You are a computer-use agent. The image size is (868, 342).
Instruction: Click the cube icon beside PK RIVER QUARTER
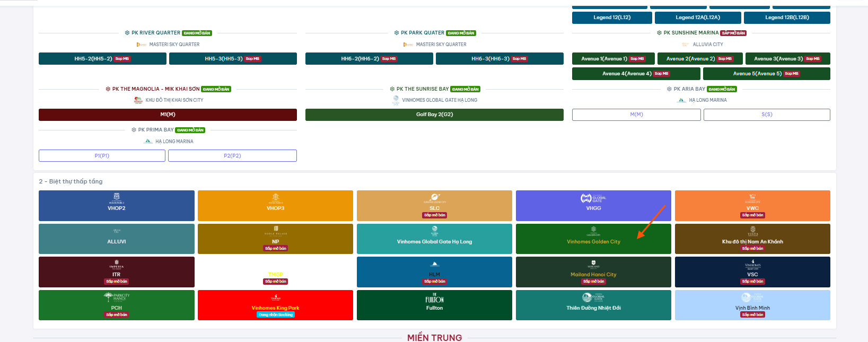point(127,33)
